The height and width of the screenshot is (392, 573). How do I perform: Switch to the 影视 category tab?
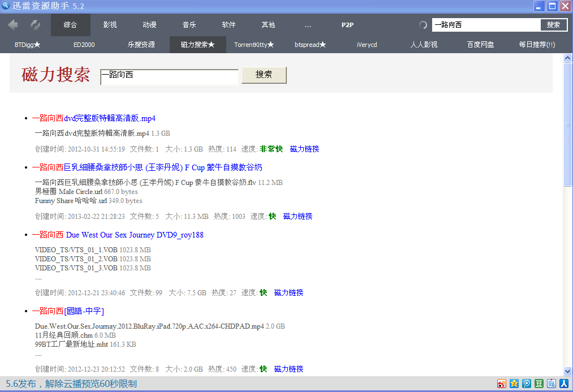(110, 25)
